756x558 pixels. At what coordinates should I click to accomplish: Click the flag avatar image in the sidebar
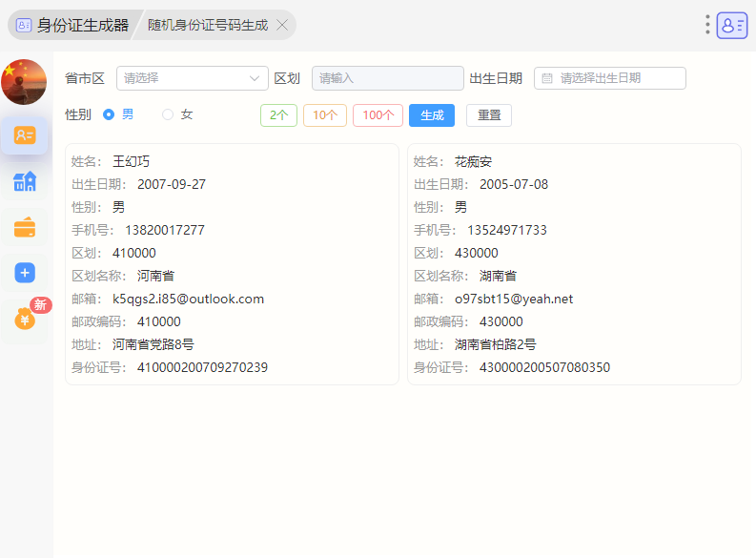tap(24, 81)
